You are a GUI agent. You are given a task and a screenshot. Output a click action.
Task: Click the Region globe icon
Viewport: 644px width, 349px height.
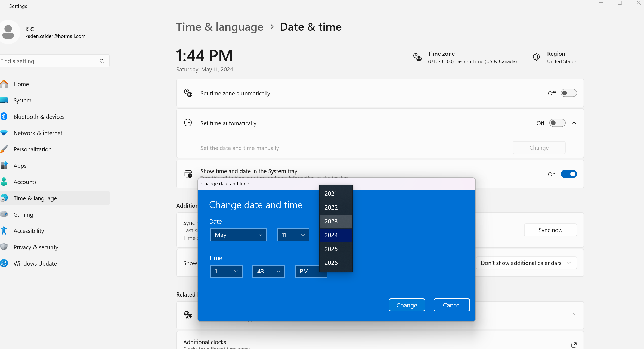point(536,57)
